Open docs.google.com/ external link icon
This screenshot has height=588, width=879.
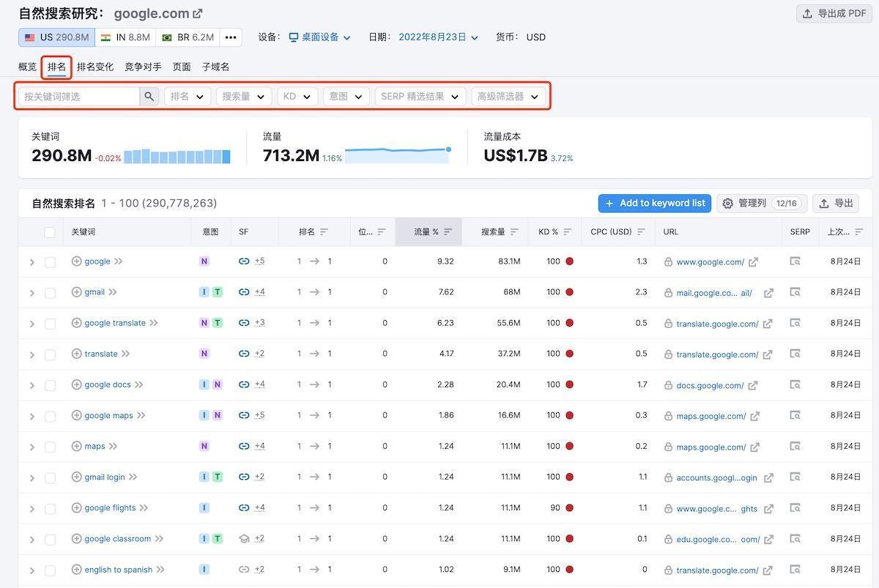tap(752, 385)
